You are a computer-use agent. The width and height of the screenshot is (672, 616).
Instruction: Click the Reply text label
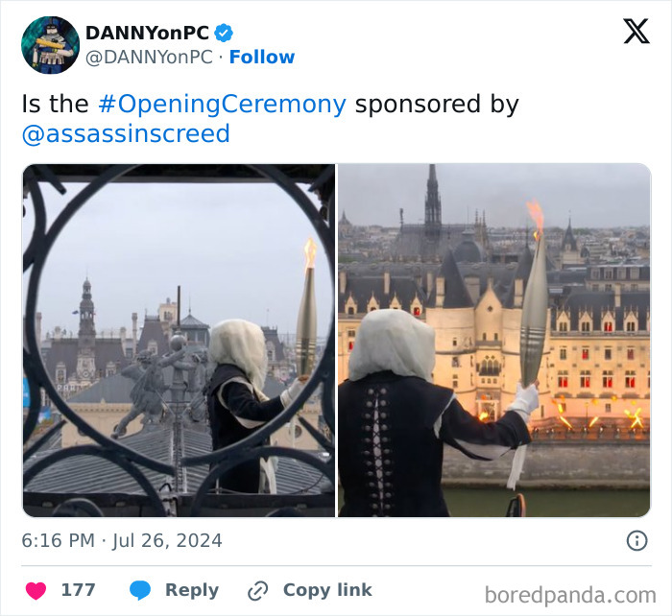click(192, 590)
